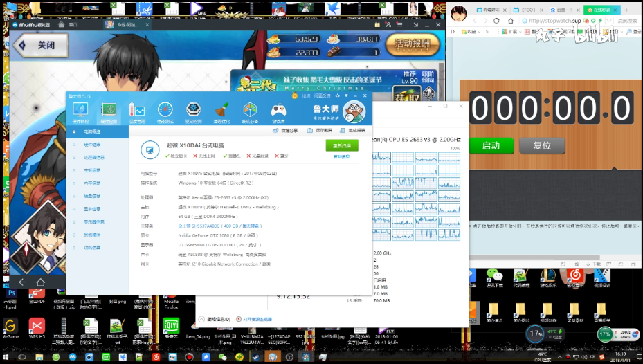Start the stopwatch with 启动 button
Viewport: 643px width, 364px height.
(491, 145)
